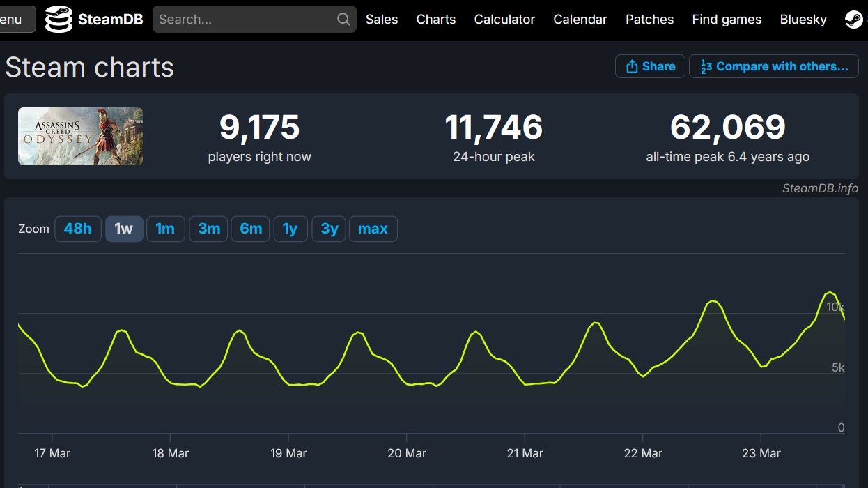This screenshot has width=868, height=488.
Task: Open the Steam icon in the navbar
Action: tap(853, 20)
